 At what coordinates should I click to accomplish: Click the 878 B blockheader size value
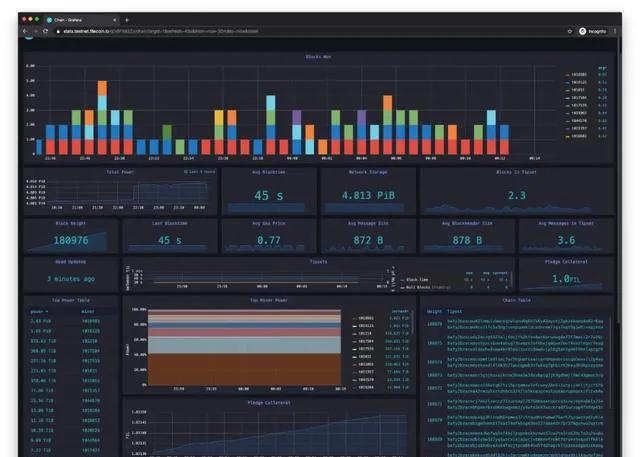coord(467,240)
